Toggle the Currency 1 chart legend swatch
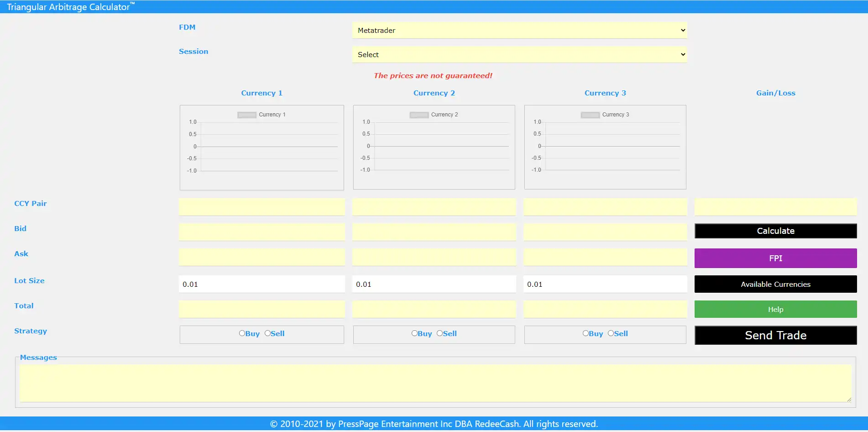 tap(247, 115)
